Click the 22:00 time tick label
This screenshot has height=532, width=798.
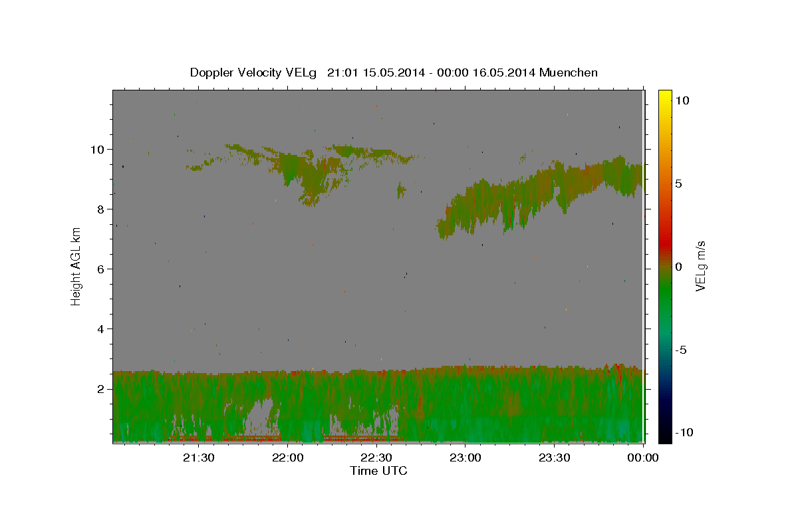[288, 458]
